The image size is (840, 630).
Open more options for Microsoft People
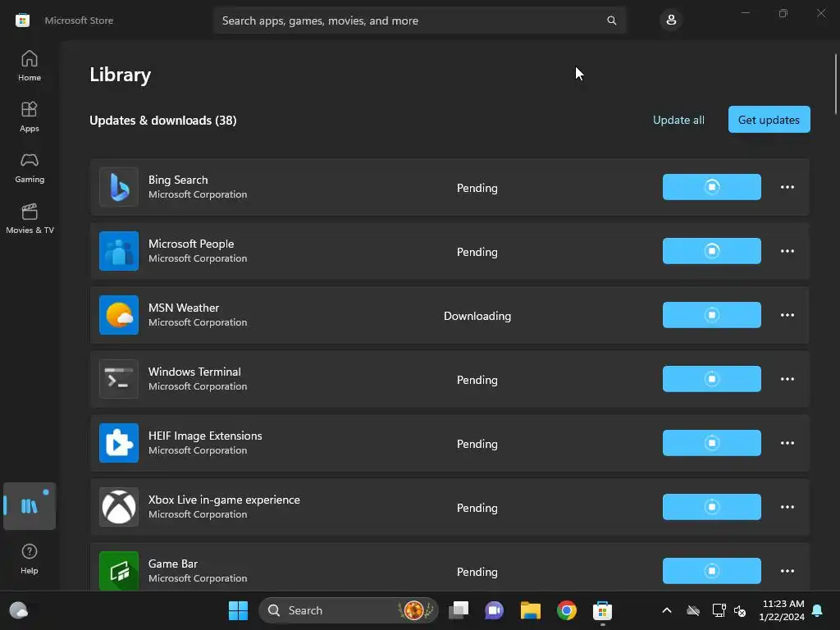point(787,251)
